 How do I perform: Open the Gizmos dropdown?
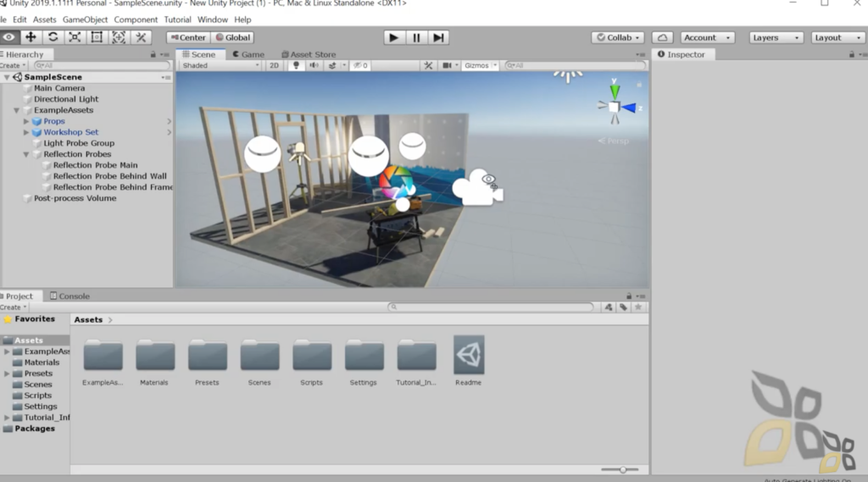pyautogui.click(x=480, y=65)
